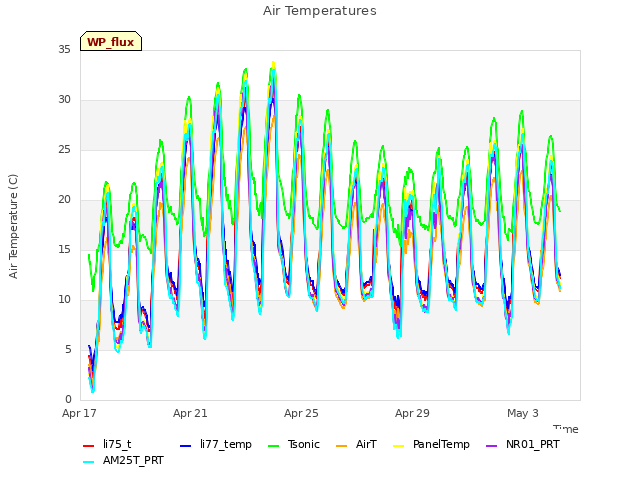The width and height of the screenshot is (640, 480).
Task: Click the Apr 17 x-axis label
Action: tap(79, 413)
